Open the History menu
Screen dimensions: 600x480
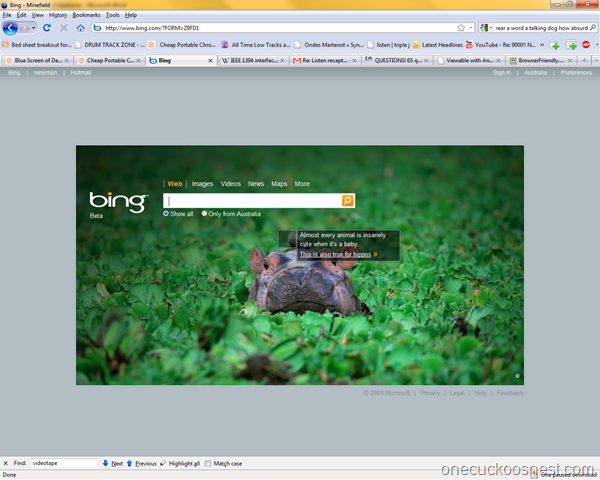click(58, 15)
